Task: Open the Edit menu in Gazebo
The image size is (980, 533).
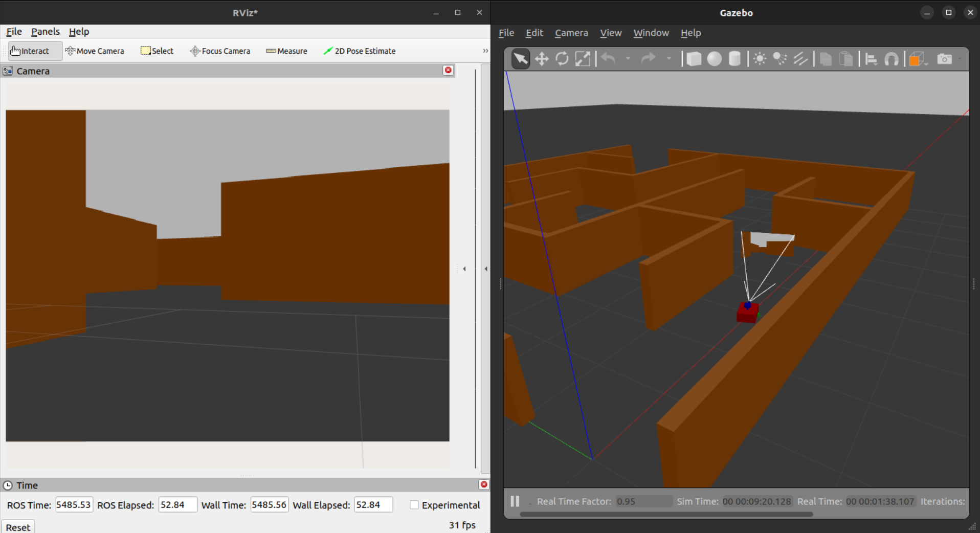Action: pos(534,33)
